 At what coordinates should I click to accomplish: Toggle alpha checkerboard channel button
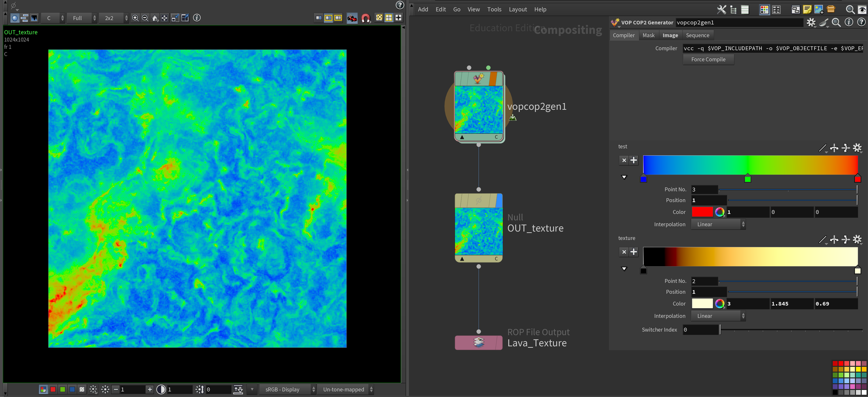(82, 389)
